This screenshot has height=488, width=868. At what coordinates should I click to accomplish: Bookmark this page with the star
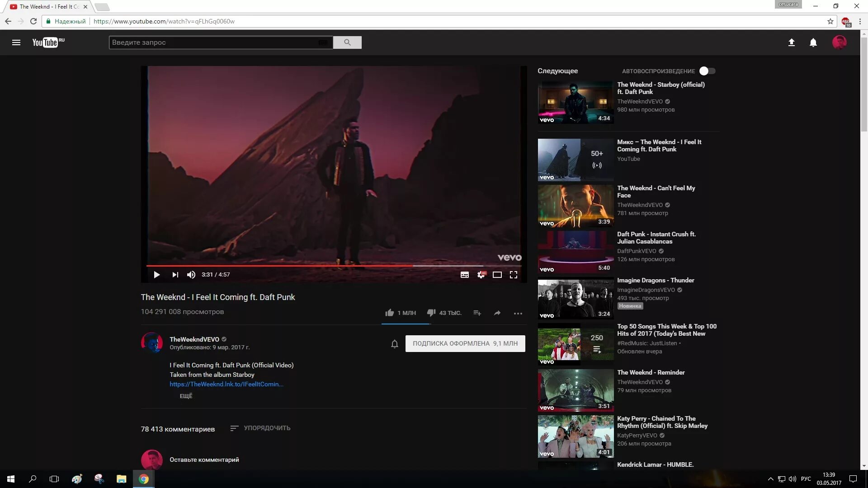click(830, 21)
